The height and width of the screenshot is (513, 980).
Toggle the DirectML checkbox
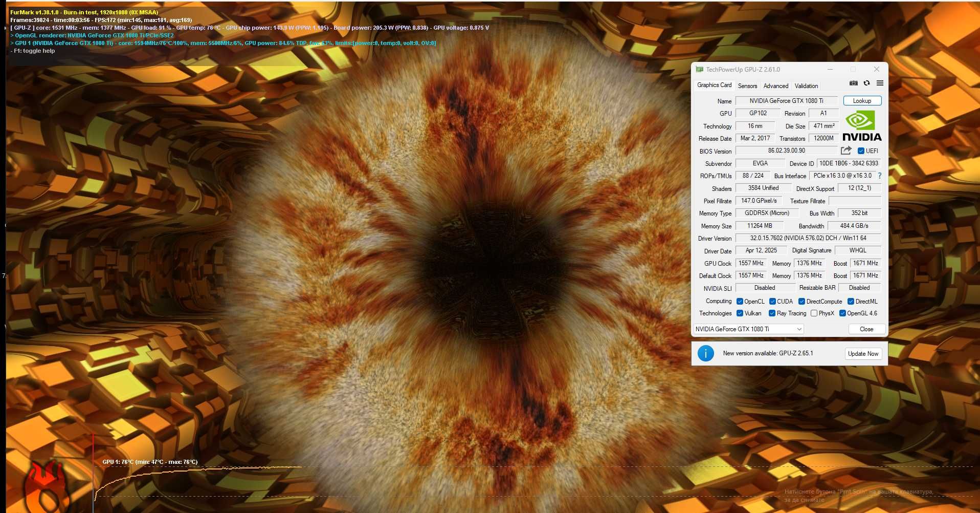click(851, 302)
